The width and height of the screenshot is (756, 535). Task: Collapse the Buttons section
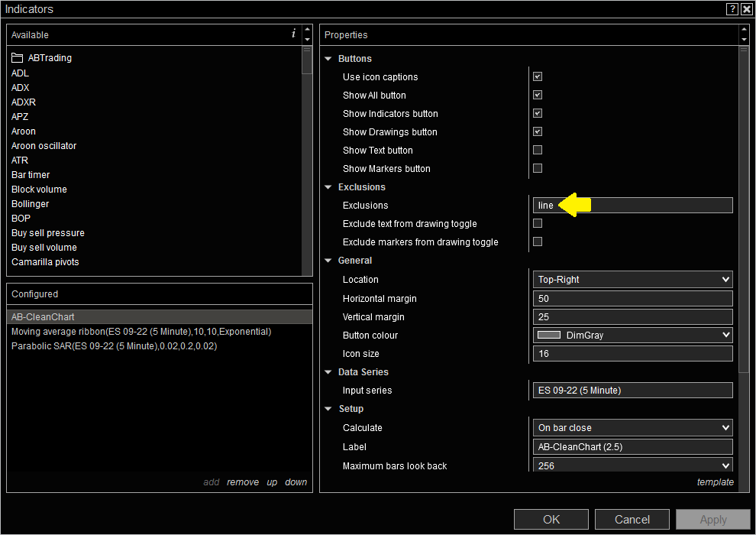[x=328, y=58]
